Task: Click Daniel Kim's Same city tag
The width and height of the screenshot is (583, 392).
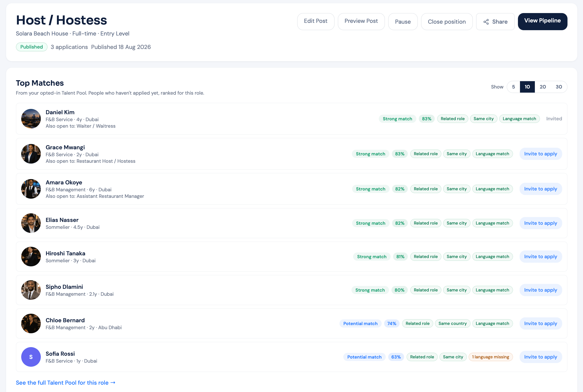Action: [483, 119]
